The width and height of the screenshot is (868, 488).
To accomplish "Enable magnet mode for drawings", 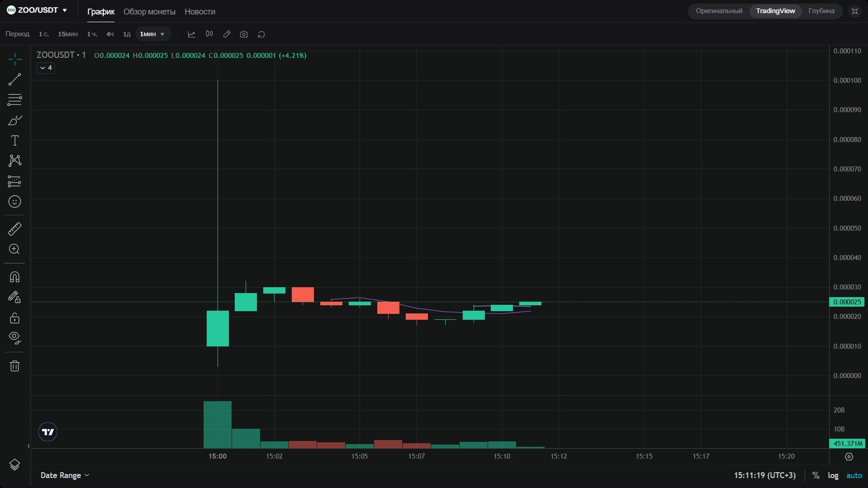I will point(14,276).
